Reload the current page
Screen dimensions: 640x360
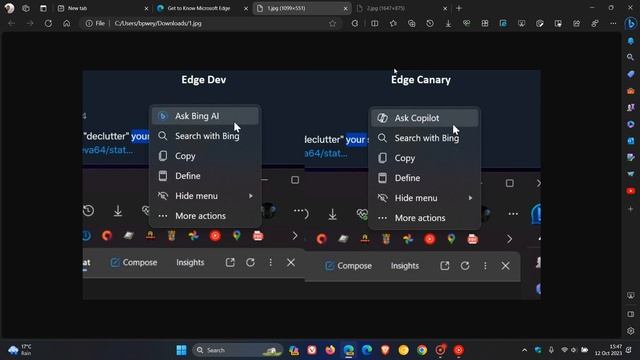[x=48, y=23]
